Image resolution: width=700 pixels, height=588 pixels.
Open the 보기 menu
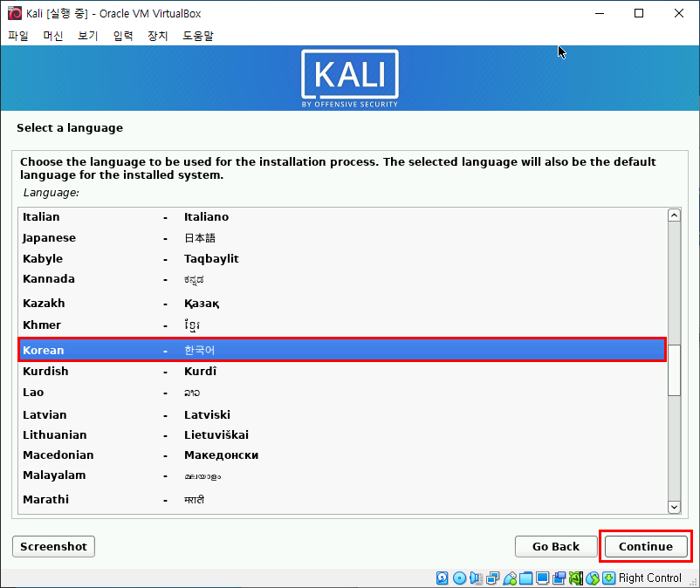[88, 35]
